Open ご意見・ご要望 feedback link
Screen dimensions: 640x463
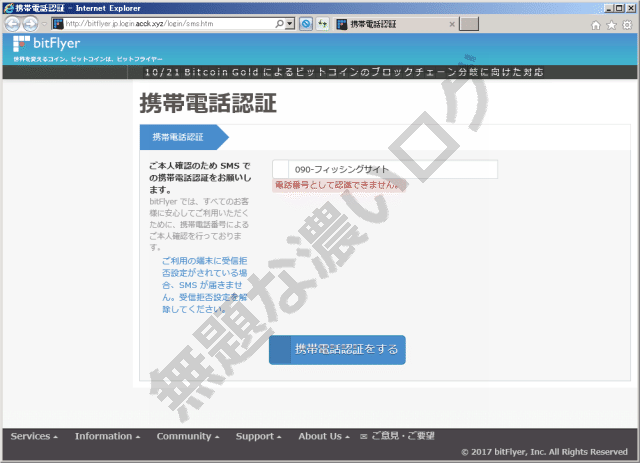[397, 436]
